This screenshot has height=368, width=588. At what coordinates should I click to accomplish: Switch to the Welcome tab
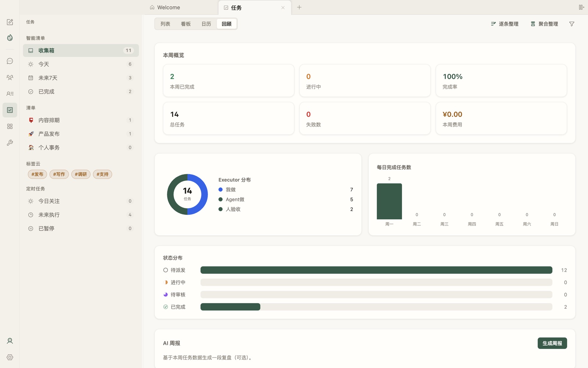pyautogui.click(x=181, y=7)
